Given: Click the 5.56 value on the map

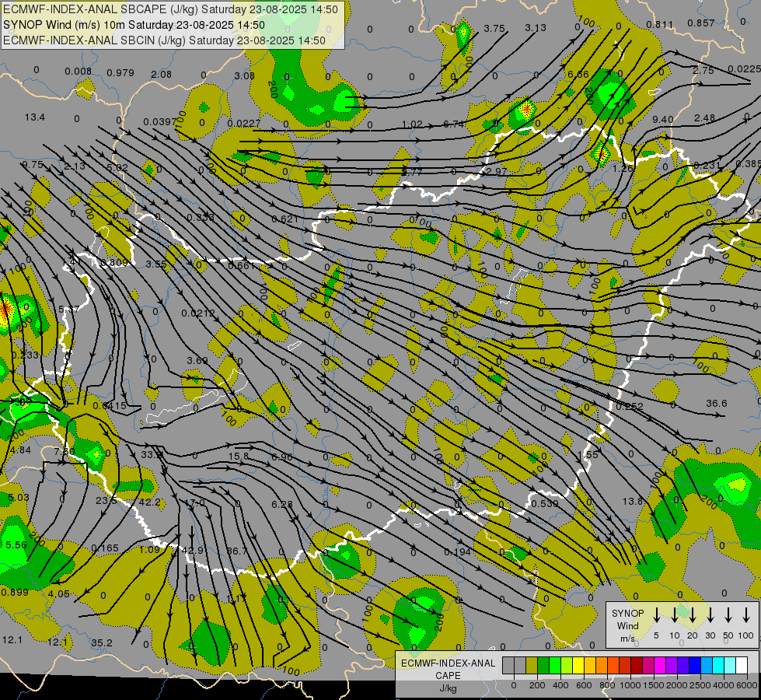Looking at the screenshot, I should coord(16,545).
